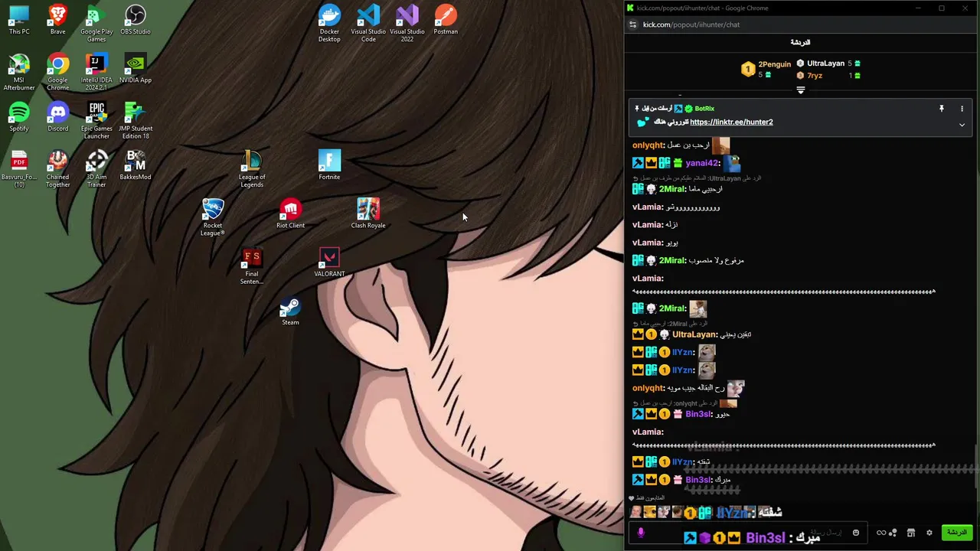Image resolution: width=980 pixels, height=551 pixels.
Task: Open Steam desktop shortcut
Action: click(x=290, y=310)
